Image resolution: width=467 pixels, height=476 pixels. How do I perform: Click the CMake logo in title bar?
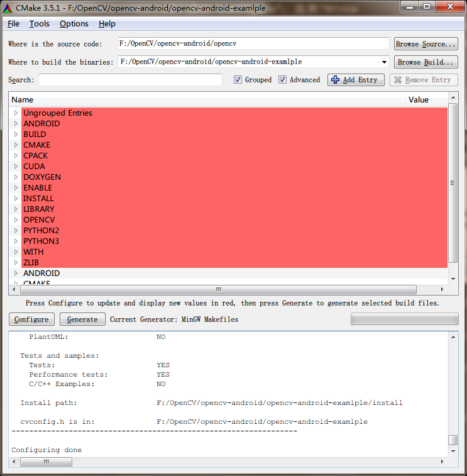click(8, 8)
